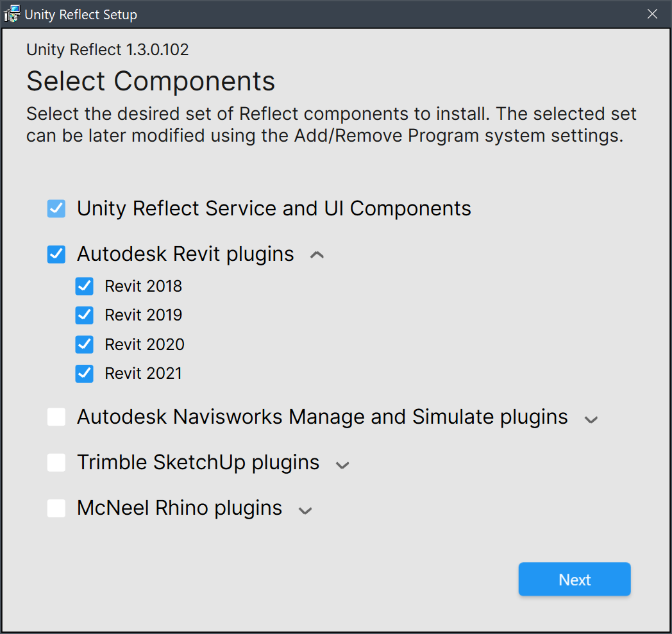The height and width of the screenshot is (634, 672).
Task: Close the Unity Reflect Setup window
Action: (652, 13)
